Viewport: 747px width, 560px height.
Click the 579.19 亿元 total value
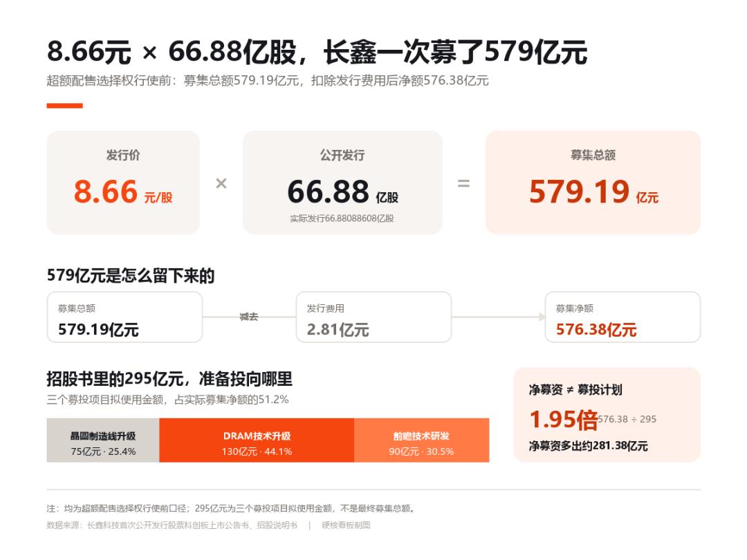(x=593, y=192)
